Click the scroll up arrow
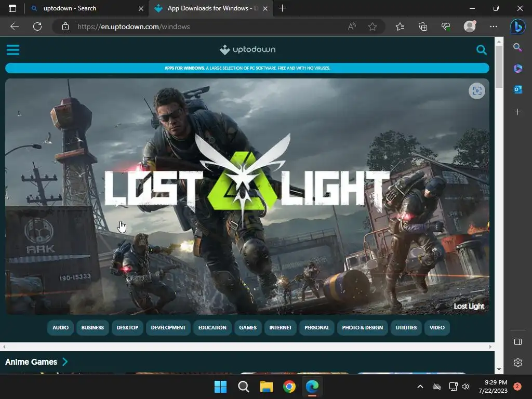This screenshot has width=532, height=399. [x=499, y=42]
